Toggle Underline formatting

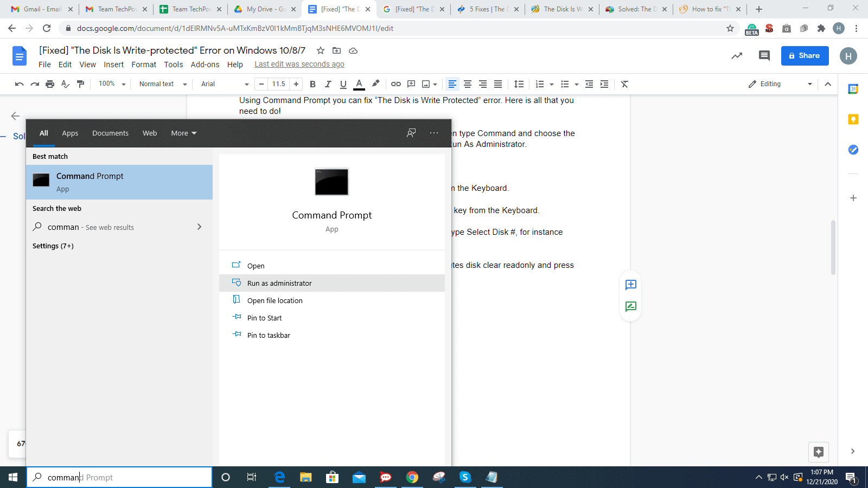click(343, 84)
